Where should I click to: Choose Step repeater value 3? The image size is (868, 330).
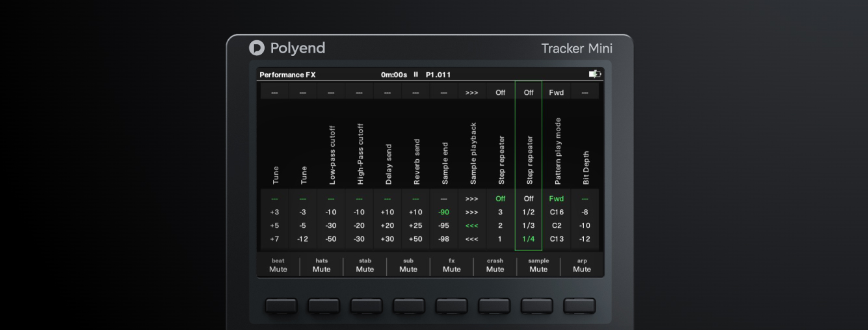(x=500, y=212)
